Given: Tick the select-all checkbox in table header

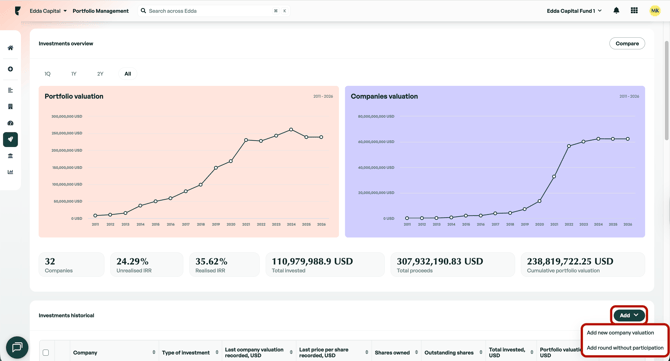Looking at the screenshot, I should (46, 352).
